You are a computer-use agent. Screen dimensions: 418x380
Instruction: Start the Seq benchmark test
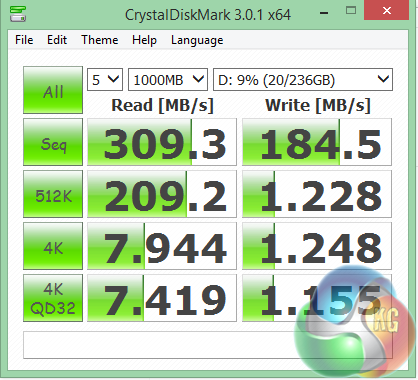[x=53, y=142]
